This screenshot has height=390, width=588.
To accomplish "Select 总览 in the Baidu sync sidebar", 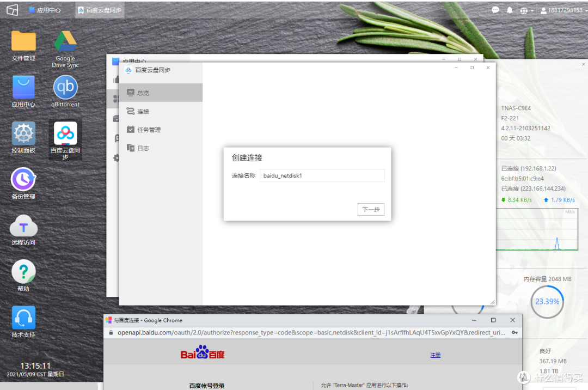I will click(x=161, y=93).
